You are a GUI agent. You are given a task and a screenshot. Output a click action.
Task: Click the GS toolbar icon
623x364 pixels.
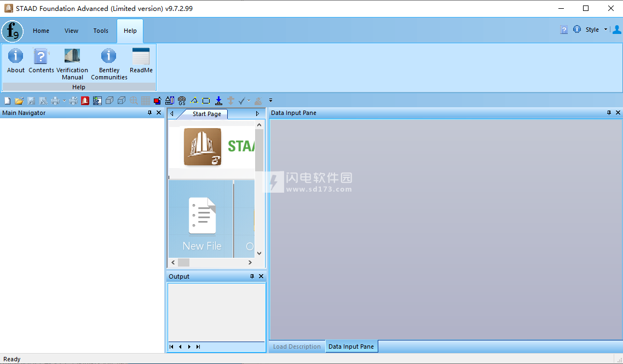point(182,101)
